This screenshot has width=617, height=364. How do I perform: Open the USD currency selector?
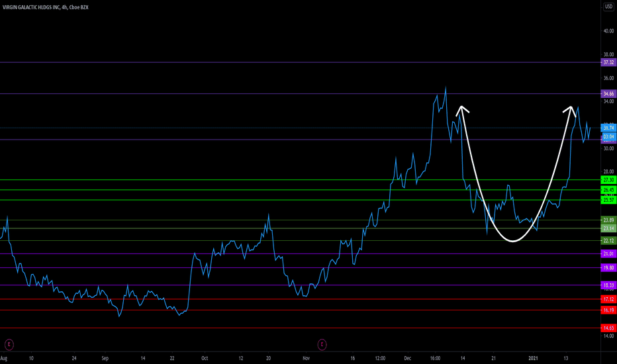(x=608, y=7)
